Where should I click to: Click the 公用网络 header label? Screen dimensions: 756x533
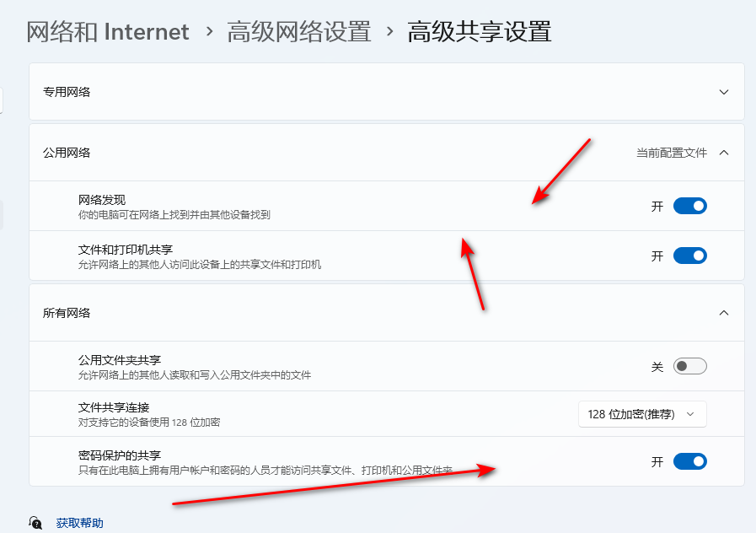point(67,153)
